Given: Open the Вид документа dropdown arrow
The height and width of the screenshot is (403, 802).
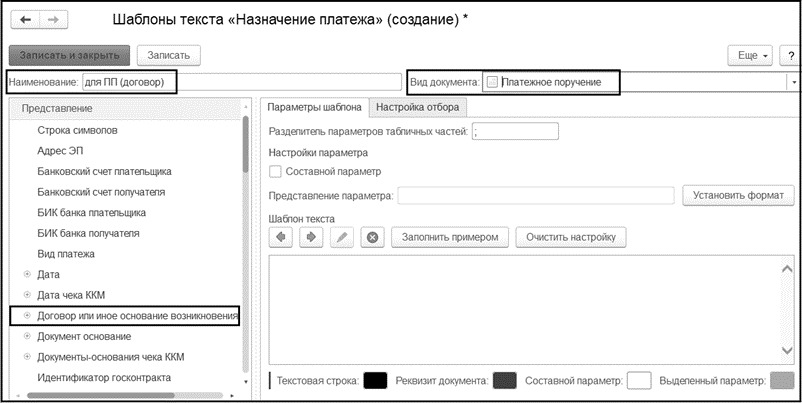Looking at the screenshot, I should (793, 82).
